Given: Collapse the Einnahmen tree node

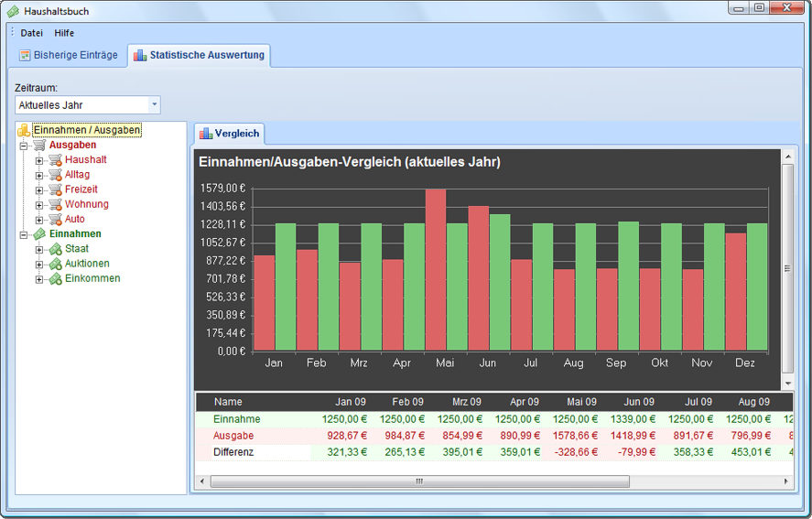Looking at the screenshot, I should pos(23,235).
